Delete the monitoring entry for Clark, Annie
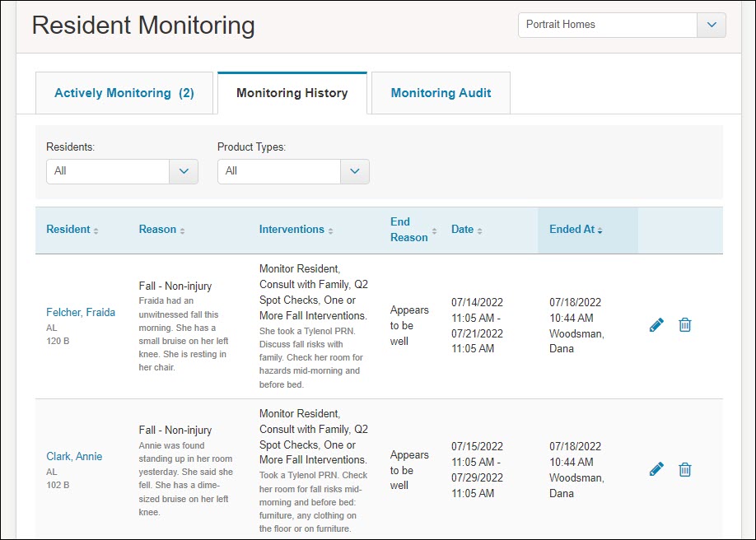Screen dimensions: 756x540 pyautogui.click(x=684, y=468)
